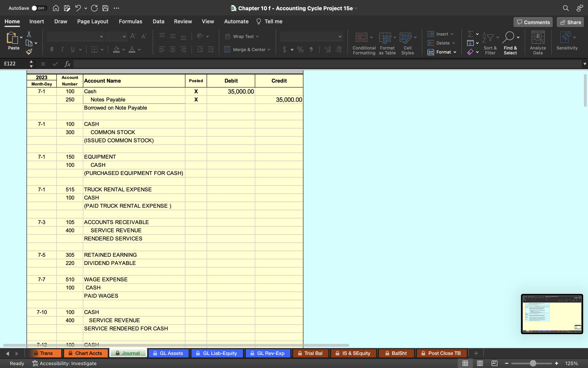Toggle Align Right in ribbon

184,49
